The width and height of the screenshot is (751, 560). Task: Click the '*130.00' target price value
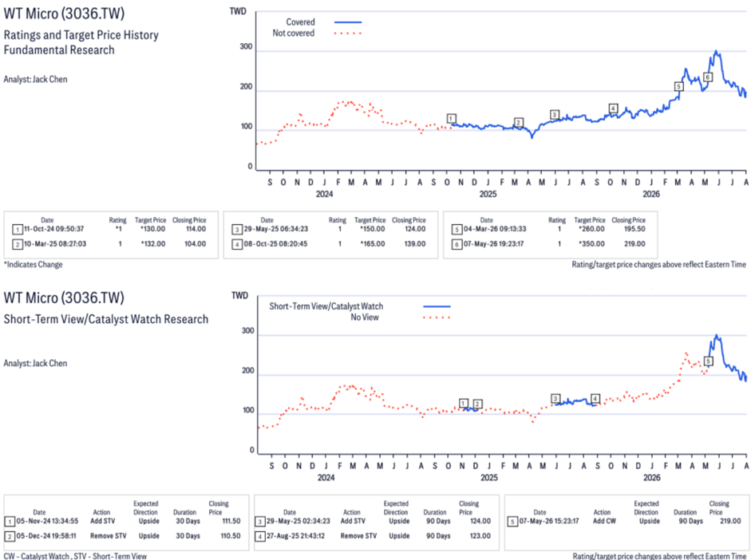[152, 229]
